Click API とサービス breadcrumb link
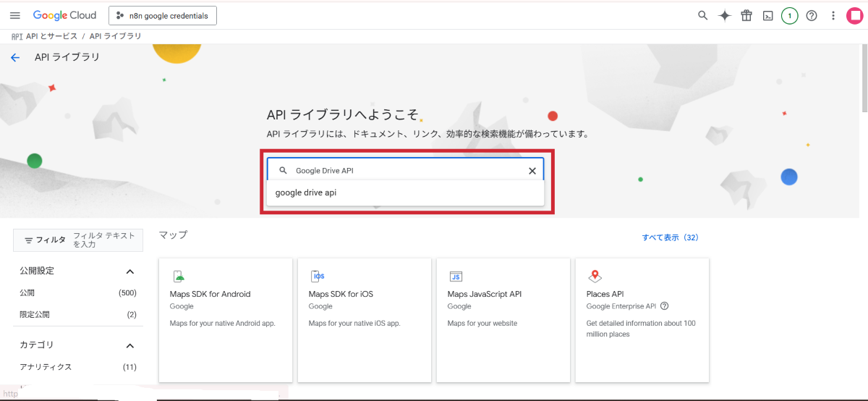This screenshot has height=401, width=868. click(51, 36)
